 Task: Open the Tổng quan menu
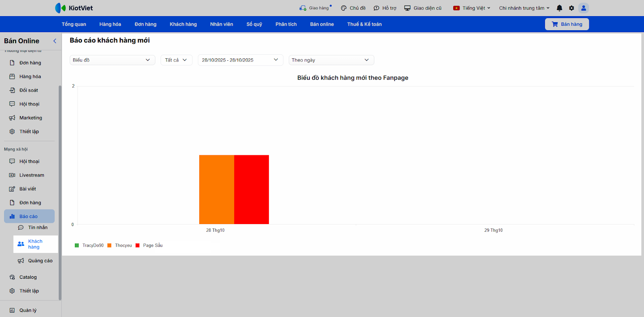point(74,24)
